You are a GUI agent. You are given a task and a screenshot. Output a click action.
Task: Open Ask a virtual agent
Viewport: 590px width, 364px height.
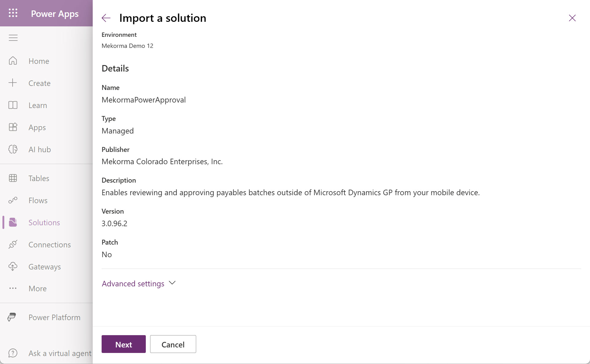pos(60,353)
